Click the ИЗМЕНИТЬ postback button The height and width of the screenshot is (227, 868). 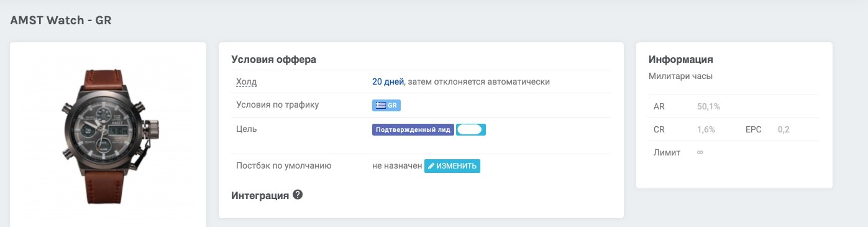[x=452, y=166]
